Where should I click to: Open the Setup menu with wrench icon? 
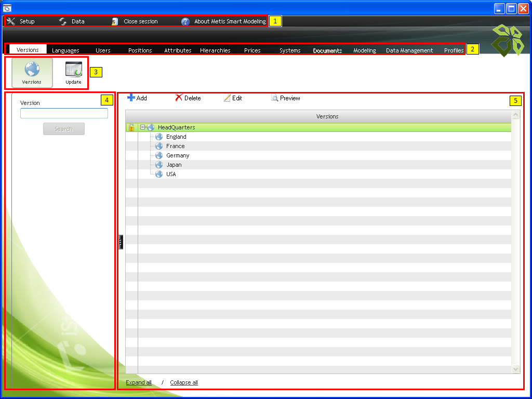[21, 21]
